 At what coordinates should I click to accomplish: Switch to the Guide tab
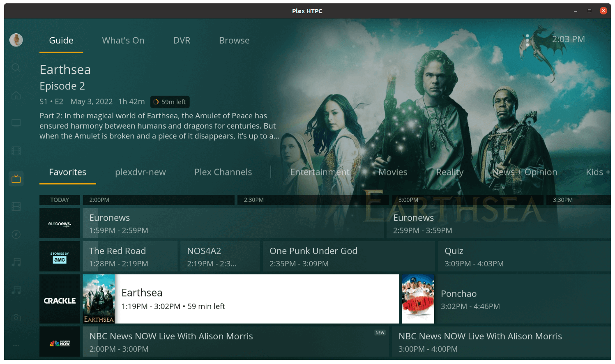(x=61, y=41)
